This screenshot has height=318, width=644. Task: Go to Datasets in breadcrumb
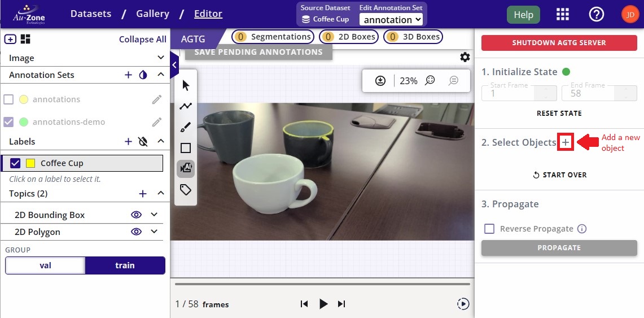(x=91, y=14)
